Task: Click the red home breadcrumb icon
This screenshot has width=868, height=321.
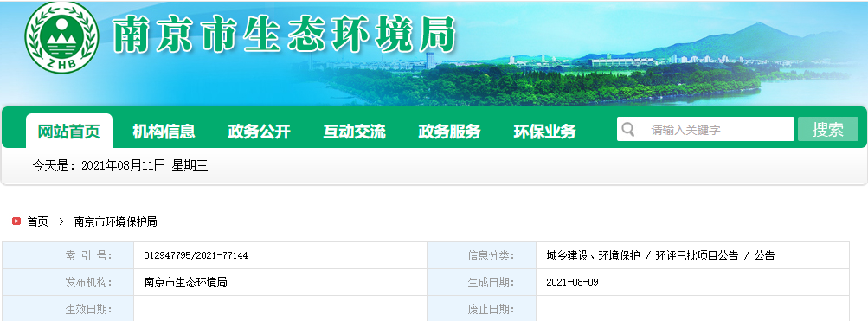Action: click(x=16, y=221)
